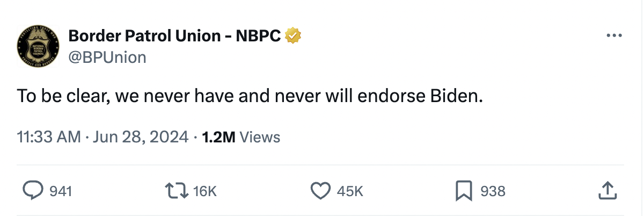The height and width of the screenshot is (216, 644).
Task: Click the gold verified badge
Action: pyautogui.click(x=292, y=36)
